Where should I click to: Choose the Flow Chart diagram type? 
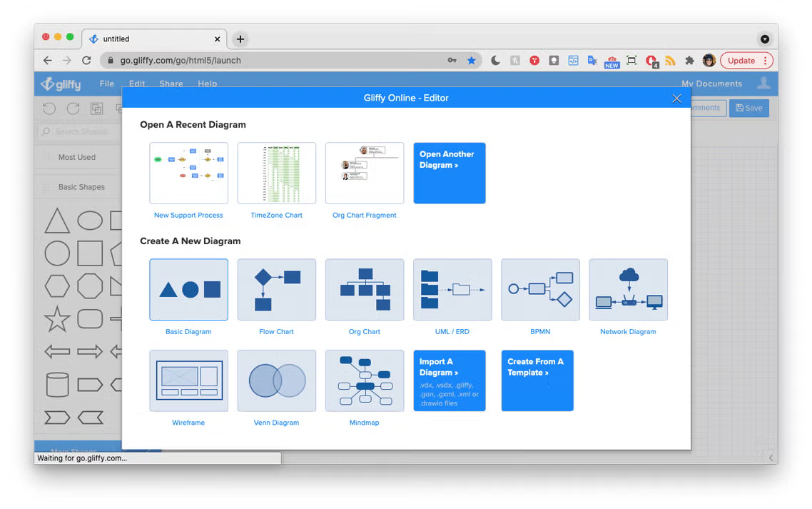pos(276,290)
